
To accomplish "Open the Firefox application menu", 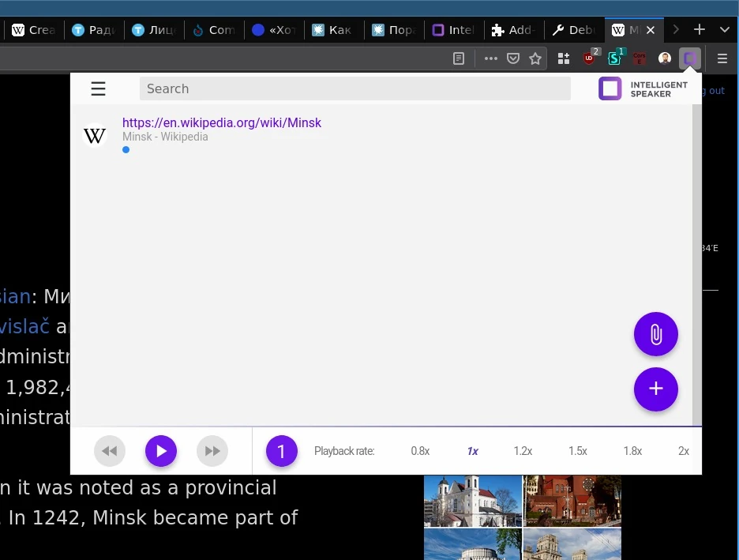I will pyautogui.click(x=722, y=58).
